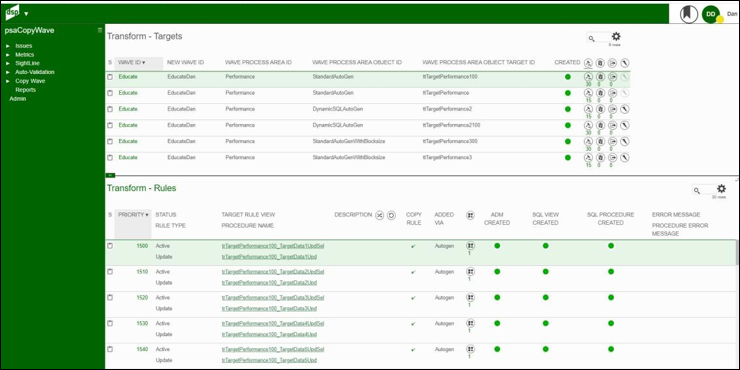Image resolution: width=740 pixels, height=370 pixels.
Task: Click the grid icon in priority 1510 rule row
Action: 470,271
